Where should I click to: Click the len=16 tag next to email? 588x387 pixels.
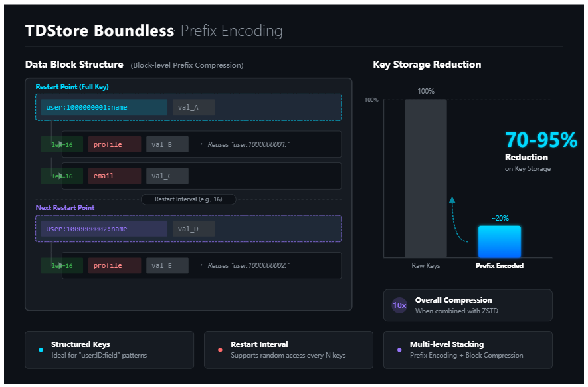pyautogui.click(x=62, y=176)
